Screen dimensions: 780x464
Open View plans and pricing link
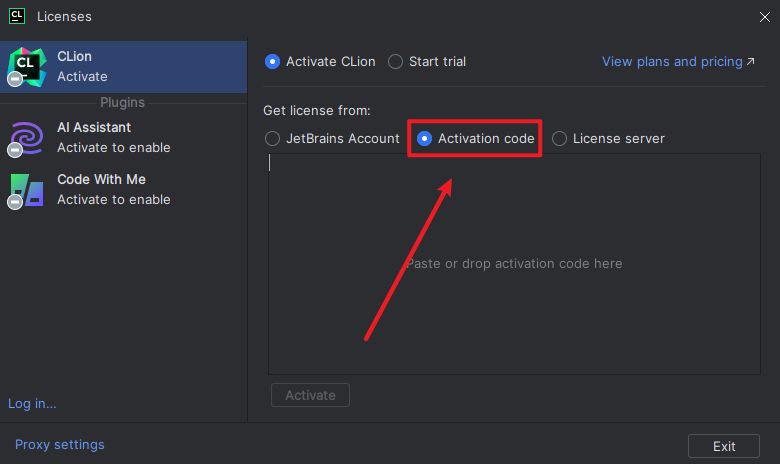[x=671, y=62]
